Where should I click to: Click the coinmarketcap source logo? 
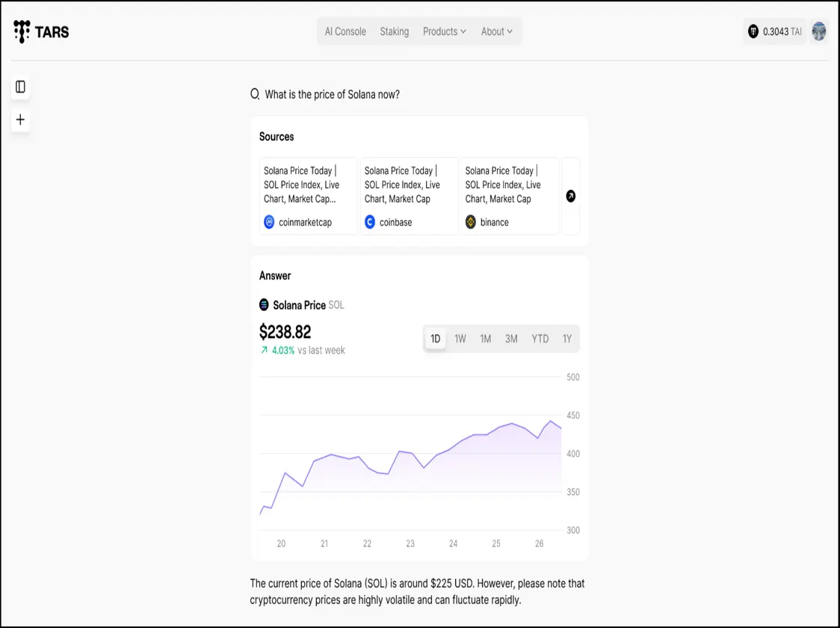(x=269, y=222)
